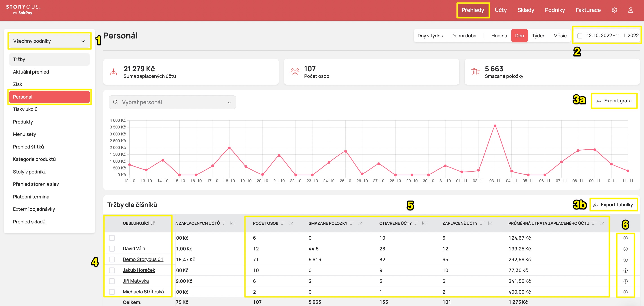The image size is (644, 306).
Task: Open the Vybrat personál staff selector
Action: (x=172, y=102)
